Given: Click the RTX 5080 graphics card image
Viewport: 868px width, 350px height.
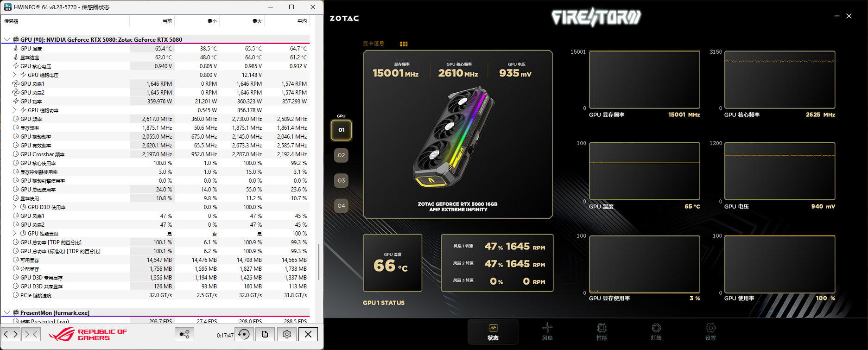Looking at the screenshot, I should [454, 136].
